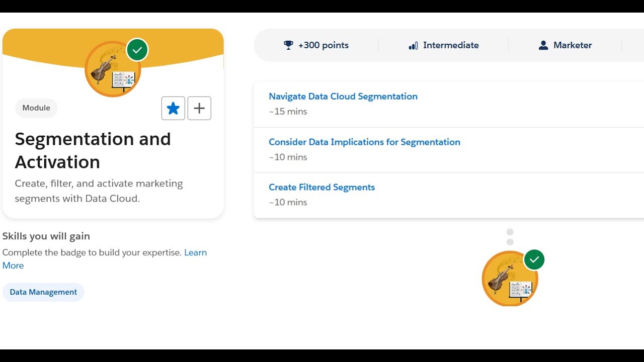The image size is (644, 362).
Task: Click the Segmentation and Activation title
Action: [93, 150]
